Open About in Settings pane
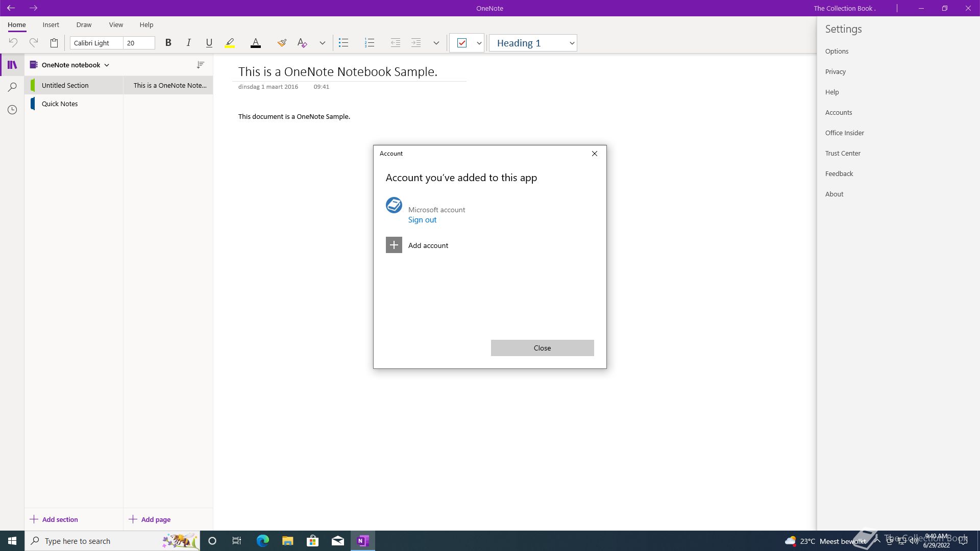The image size is (980, 551). (x=835, y=194)
